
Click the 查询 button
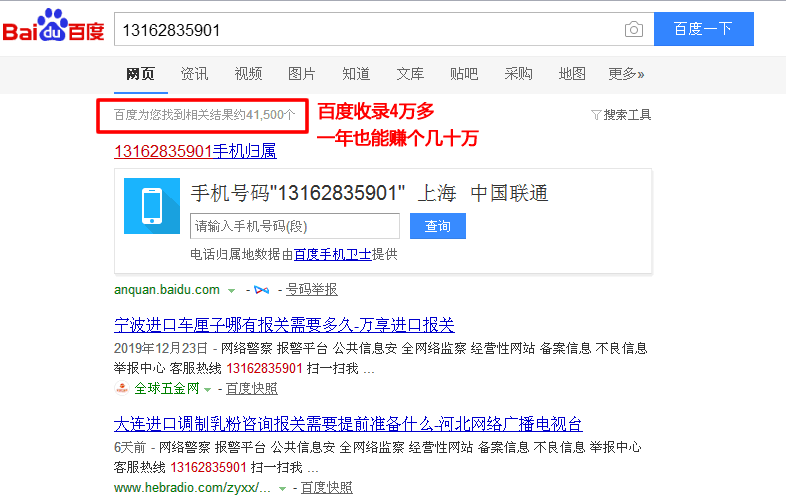click(x=437, y=226)
